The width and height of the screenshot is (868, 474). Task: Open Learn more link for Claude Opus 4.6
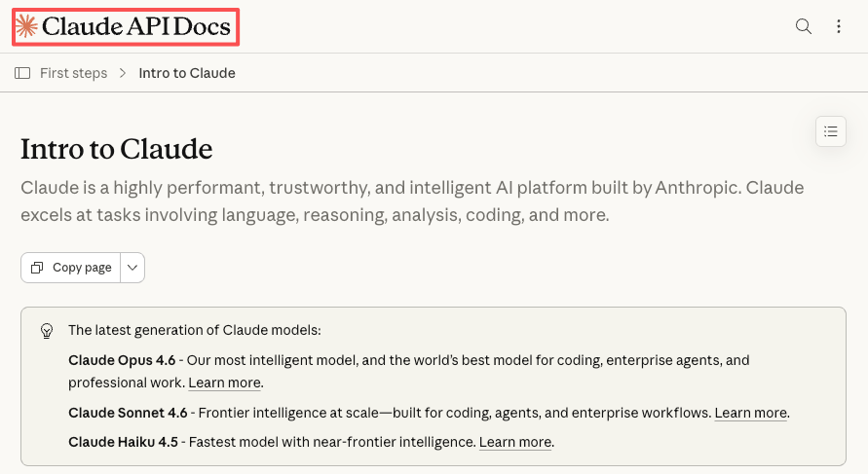coord(224,383)
